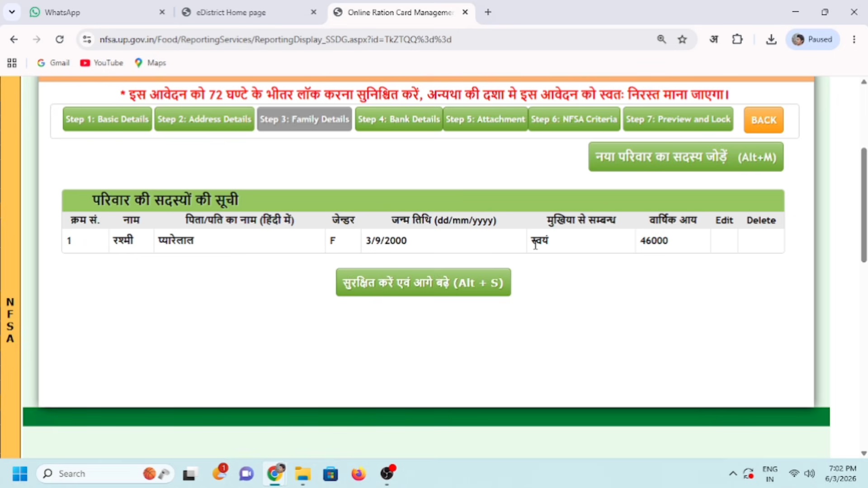Click the page vertical scrollbar thumb
The height and width of the screenshot is (488, 868).
coord(863,205)
